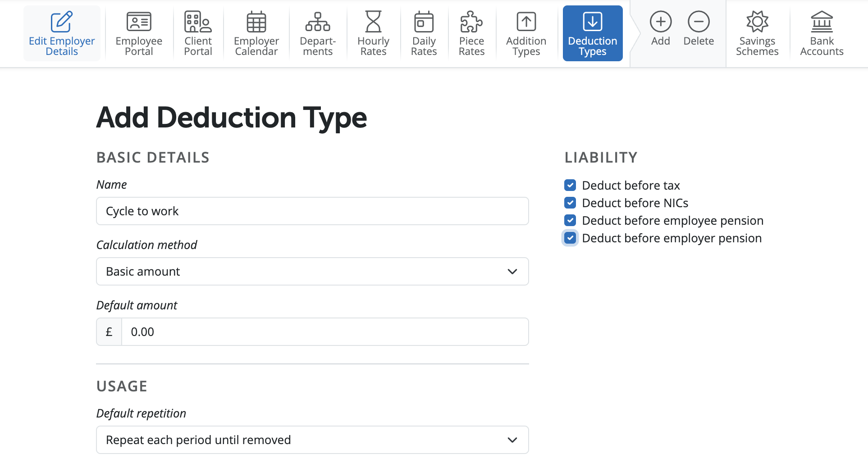Viewport: 868px width, 472px height.
Task: Click the pound sign currency prefix
Action: [x=109, y=332]
